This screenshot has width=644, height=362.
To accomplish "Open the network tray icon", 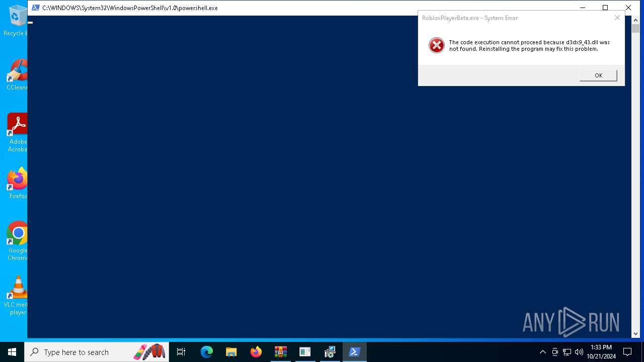I will tap(567, 352).
